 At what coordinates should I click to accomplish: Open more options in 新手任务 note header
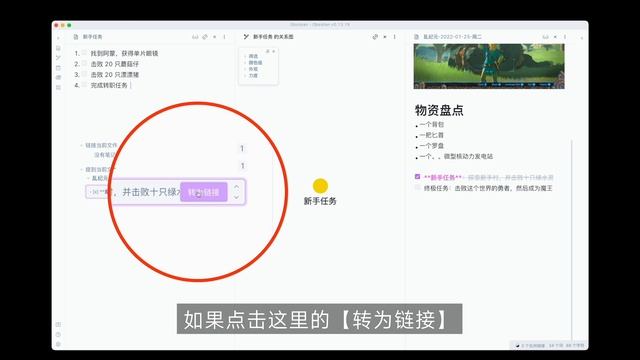point(224,37)
